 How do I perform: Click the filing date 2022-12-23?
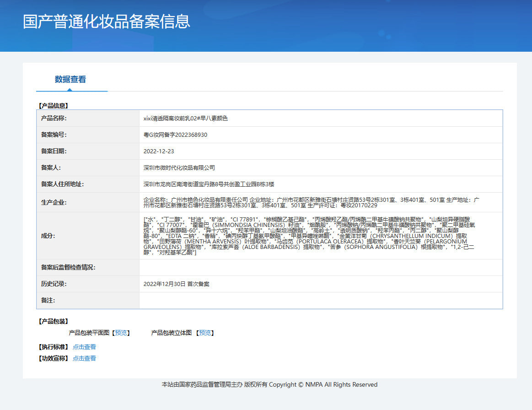[x=159, y=151]
